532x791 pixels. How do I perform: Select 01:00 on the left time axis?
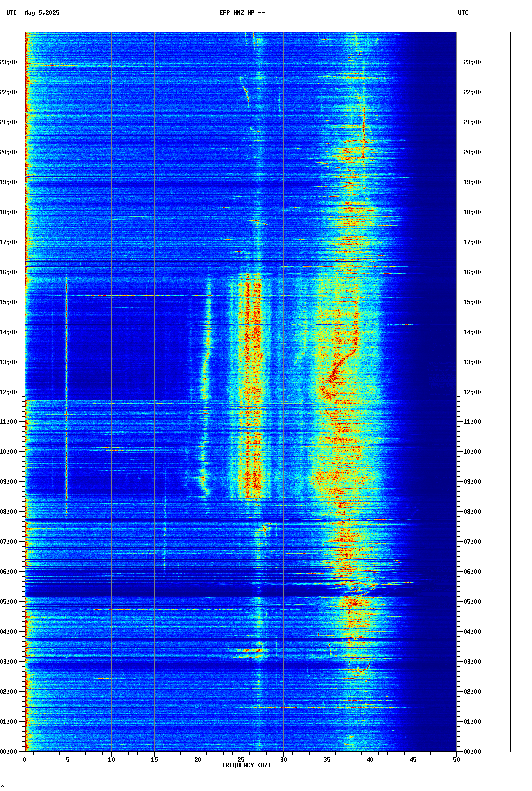[x=8, y=722]
